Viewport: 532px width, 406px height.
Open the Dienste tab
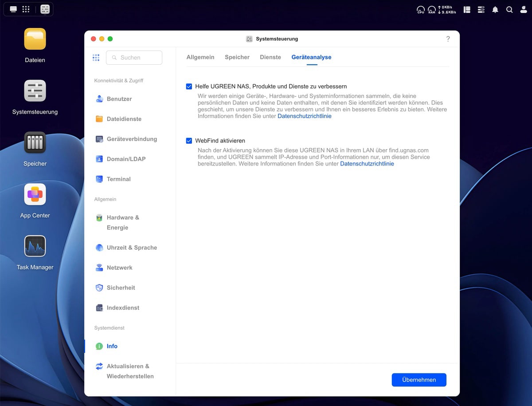tap(270, 57)
